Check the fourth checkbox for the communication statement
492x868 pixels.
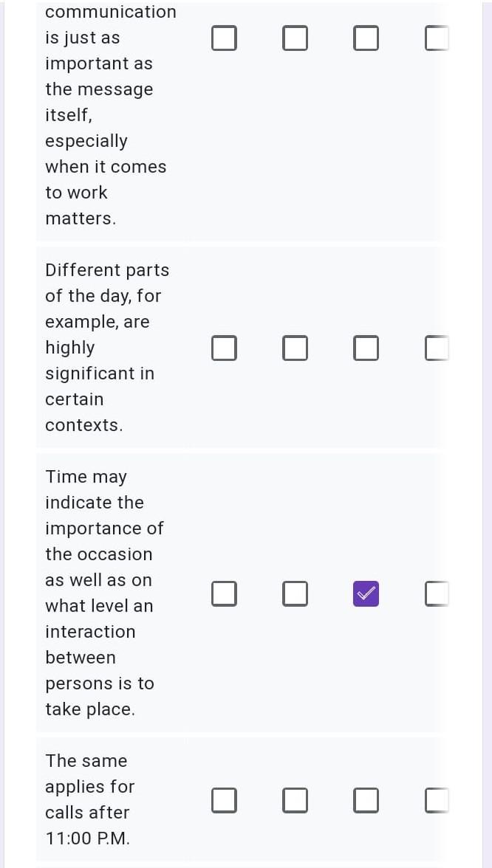[436, 38]
